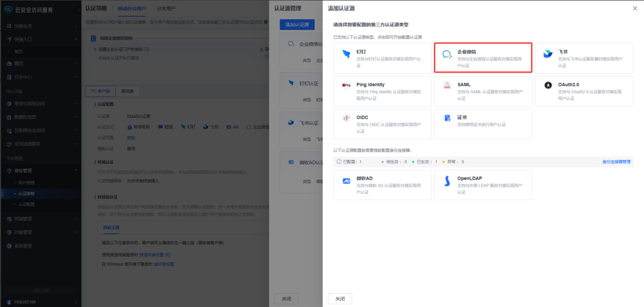The image size is (644, 307).
Task: Click the 账号密码 method icon in 认证方式
Action: (130, 127)
